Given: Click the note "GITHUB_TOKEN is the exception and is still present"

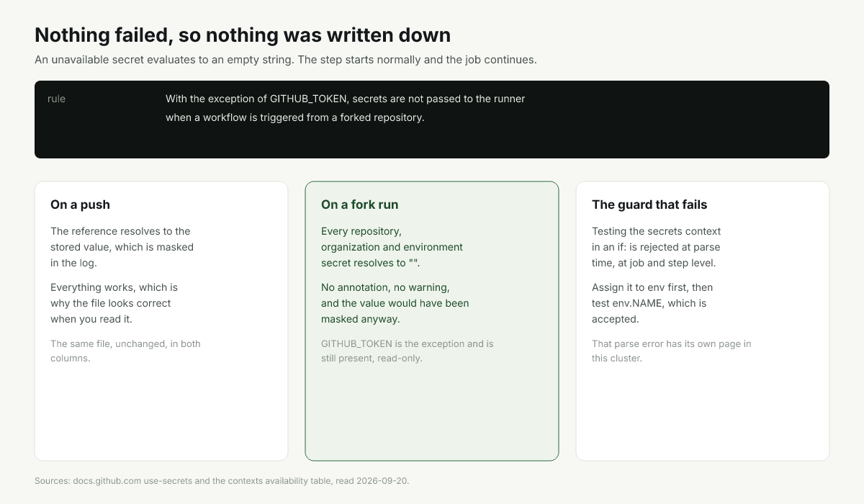Looking at the screenshot, I should click(x=408, y=351).
